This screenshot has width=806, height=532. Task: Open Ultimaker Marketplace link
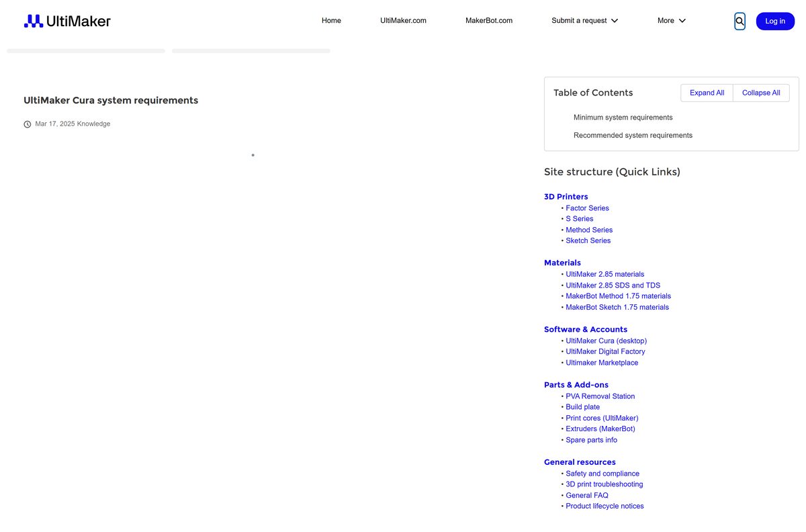pyautogui.click(x=602, y=363)
